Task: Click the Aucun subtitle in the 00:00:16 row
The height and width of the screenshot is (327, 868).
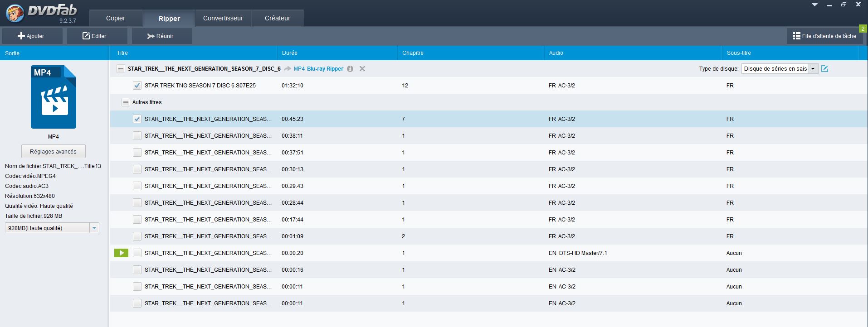Action: (734, 270)
